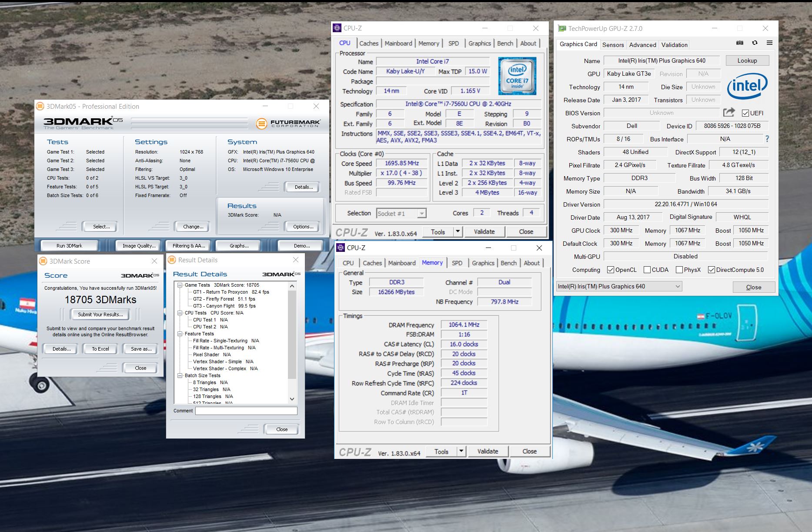Click the 3DMark05 window title icon
This screenshot has height=532, width=812.
click(40, 106)
